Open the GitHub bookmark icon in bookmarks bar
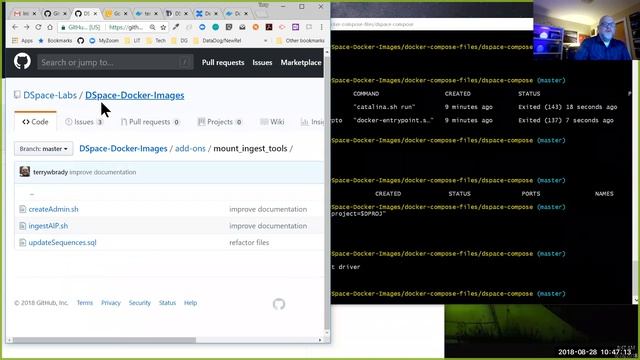This screenshot has height=360, width=640. pos(80,40)
